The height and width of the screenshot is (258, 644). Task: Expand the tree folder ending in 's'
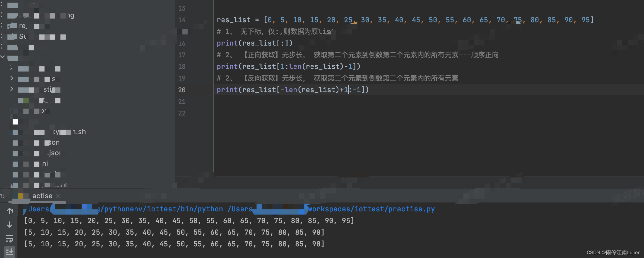[11, 78]
